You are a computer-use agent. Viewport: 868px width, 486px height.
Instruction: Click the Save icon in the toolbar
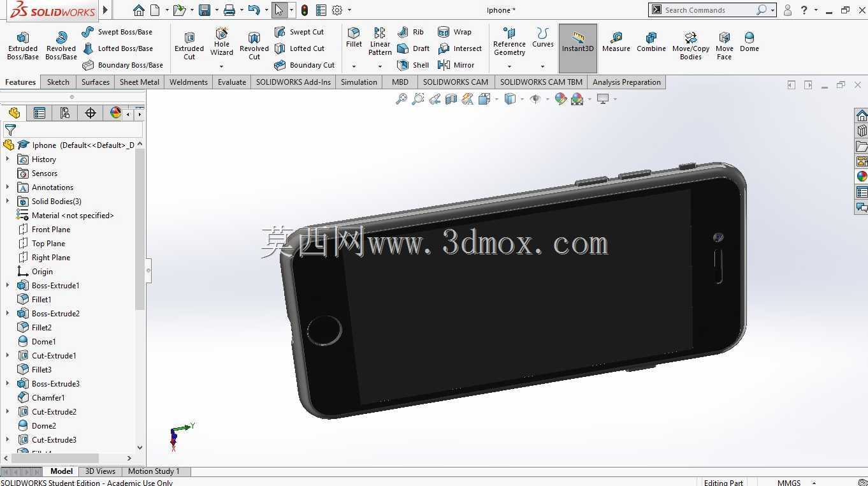tap(205, 10)
